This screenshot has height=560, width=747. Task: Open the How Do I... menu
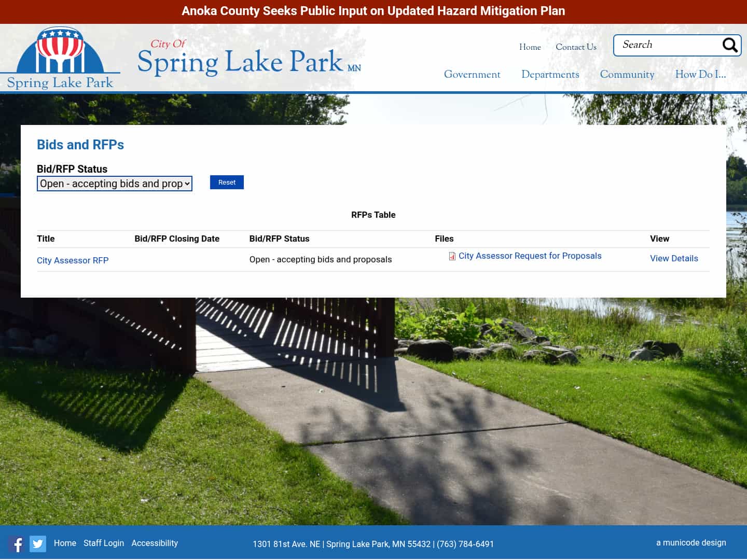click(x=700, y=75)
